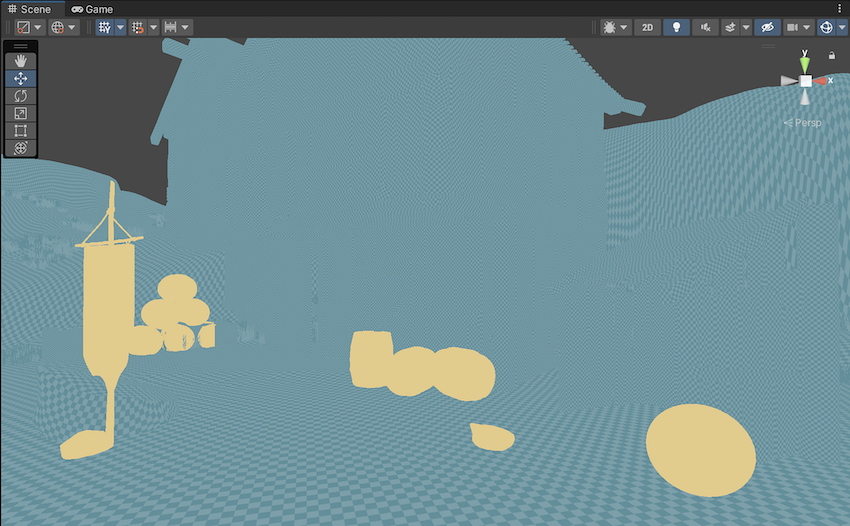
Task: Switch to the Game tab
Action: pyautogui.click(x=92, y=9)
